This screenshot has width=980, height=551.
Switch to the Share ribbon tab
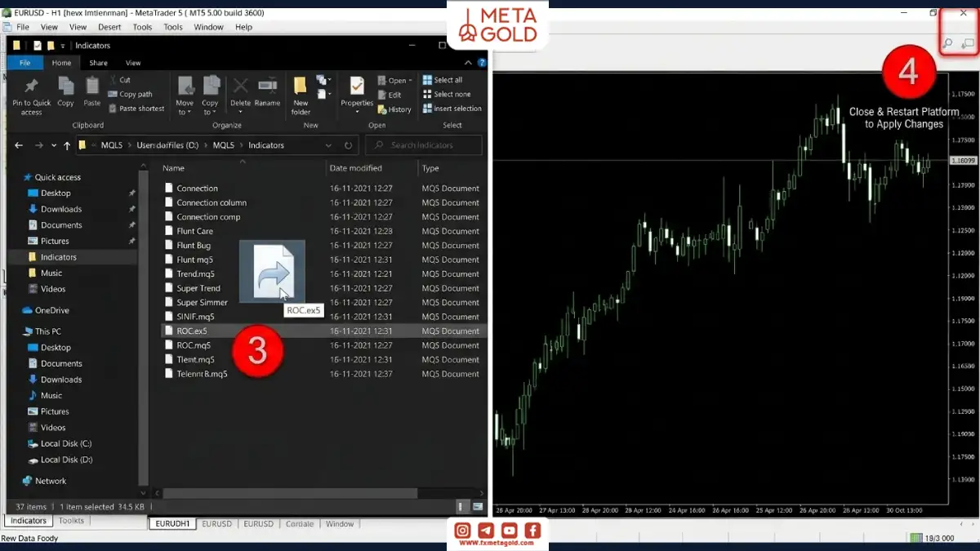point(98,63)
